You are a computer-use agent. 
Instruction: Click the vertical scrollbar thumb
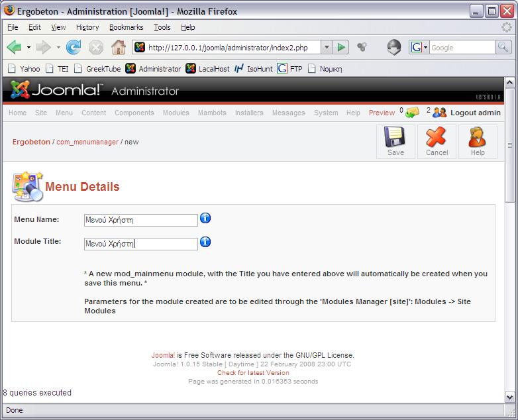pos(509,145)
